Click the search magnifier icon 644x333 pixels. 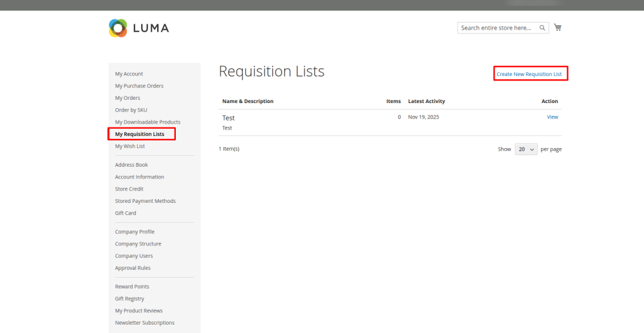click(543, 28)
